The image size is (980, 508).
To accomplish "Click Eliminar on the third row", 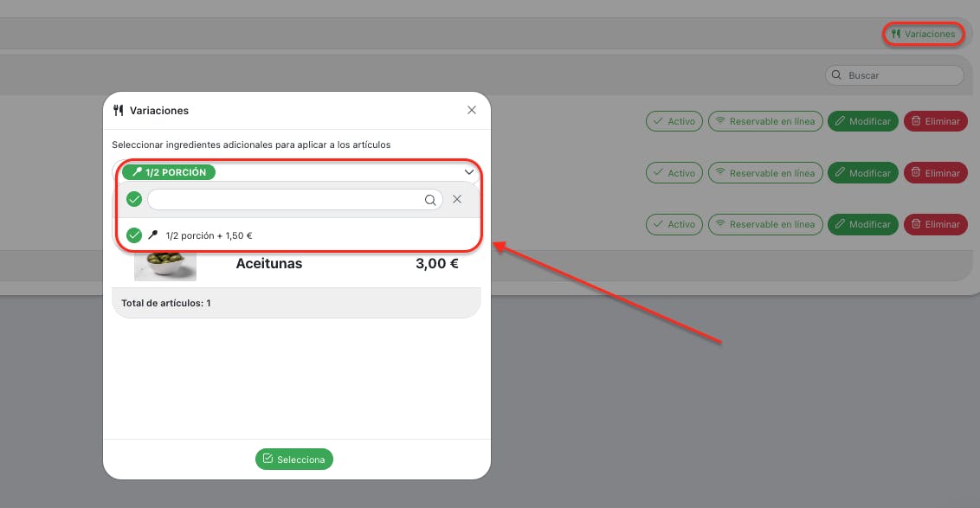I will coord(936,224).
